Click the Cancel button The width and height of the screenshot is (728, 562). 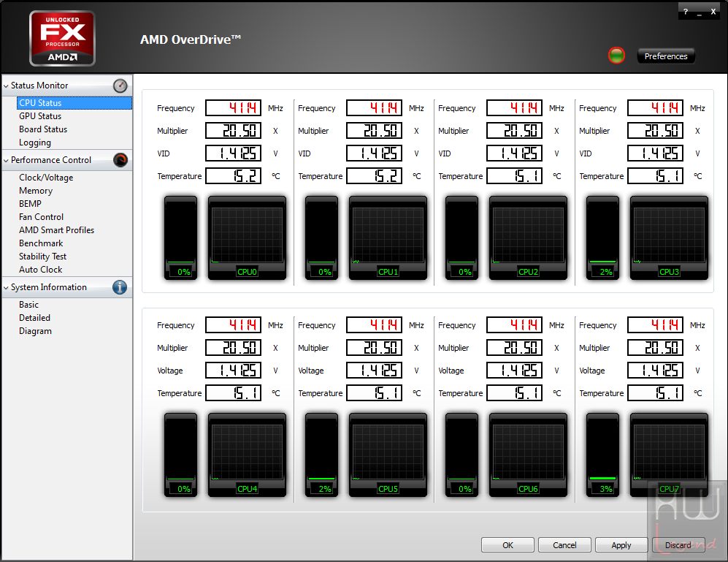(x=564, y=544)
